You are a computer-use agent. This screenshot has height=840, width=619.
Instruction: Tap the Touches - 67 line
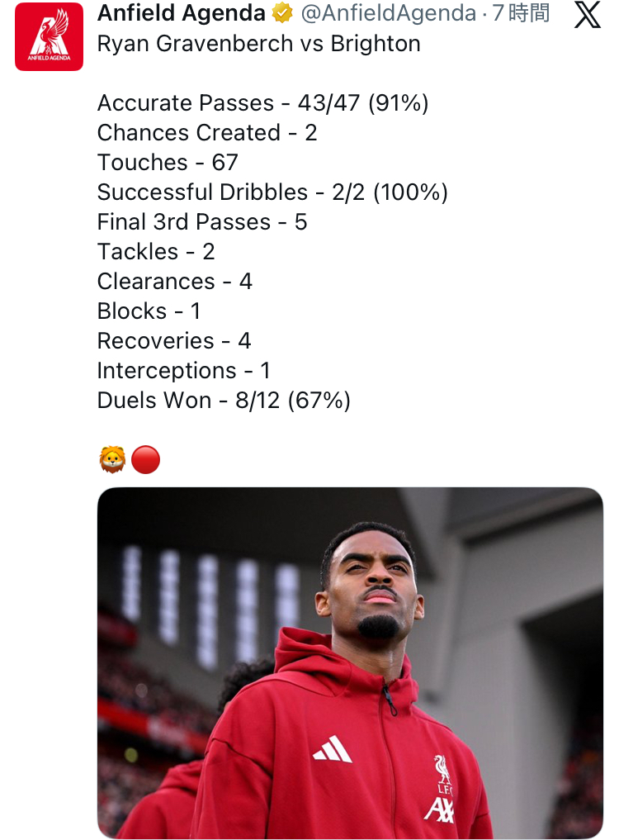point(168,163)
